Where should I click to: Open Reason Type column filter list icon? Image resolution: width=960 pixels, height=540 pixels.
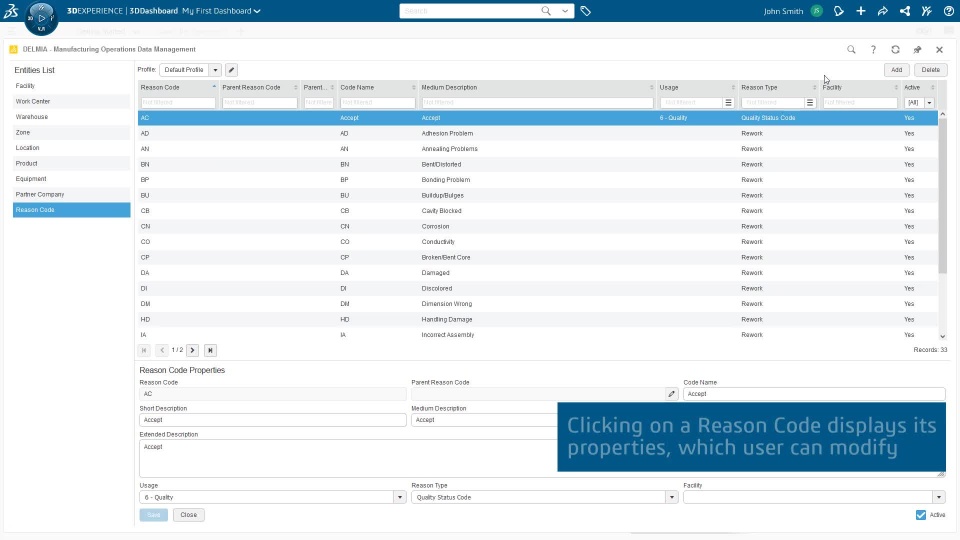point(809,103)
